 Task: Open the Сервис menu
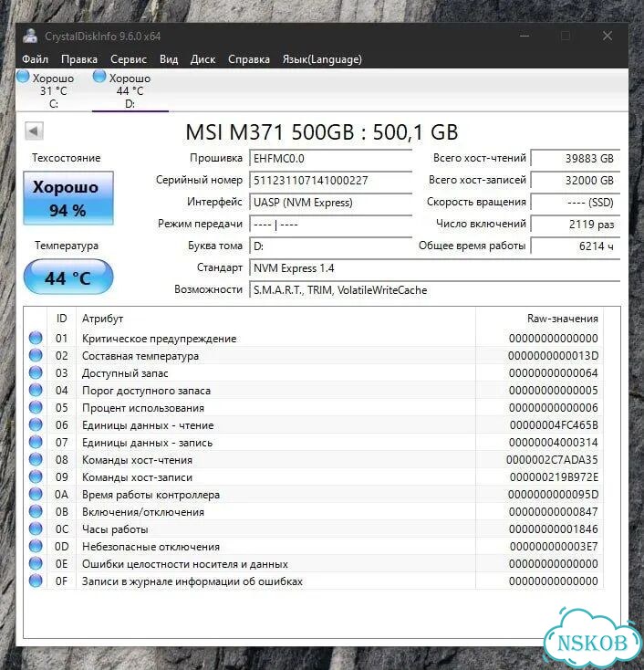(129, 59)
